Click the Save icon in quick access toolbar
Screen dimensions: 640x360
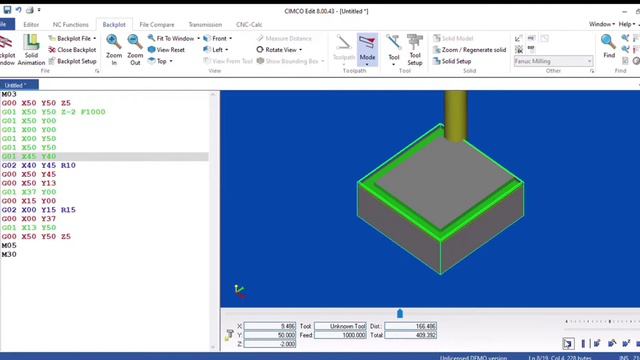(x=7, y=9)
